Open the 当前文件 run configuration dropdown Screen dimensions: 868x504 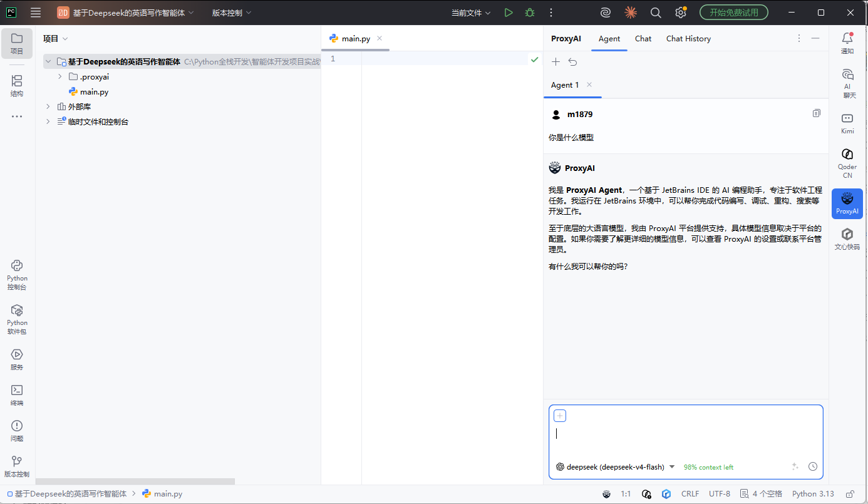471,13
